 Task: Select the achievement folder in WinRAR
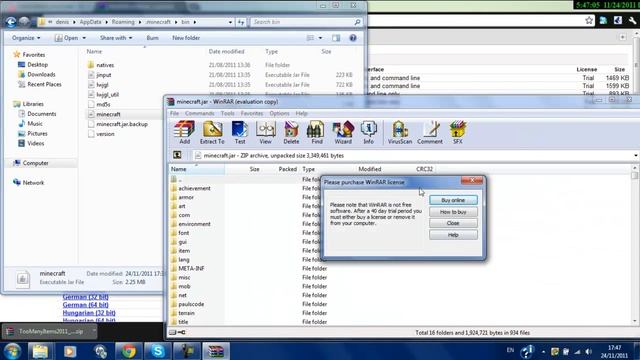[x=194, y=188]
